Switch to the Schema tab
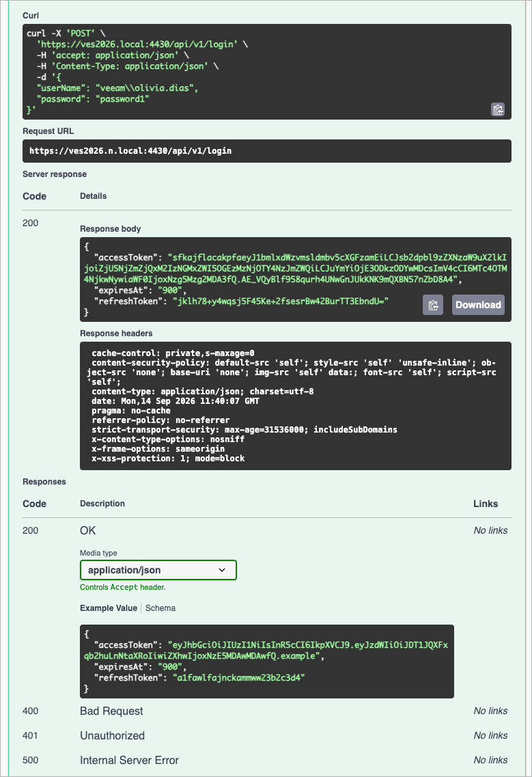 160,608
